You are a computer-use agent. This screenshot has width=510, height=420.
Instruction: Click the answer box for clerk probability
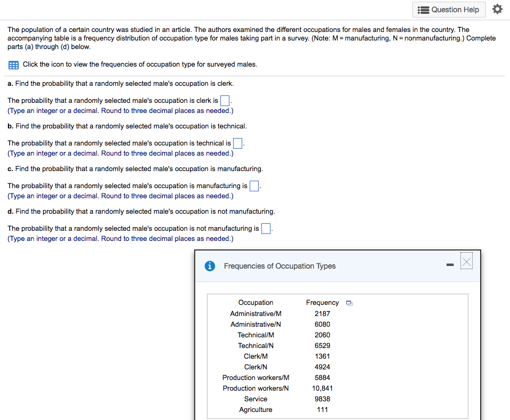click(225, 101)
